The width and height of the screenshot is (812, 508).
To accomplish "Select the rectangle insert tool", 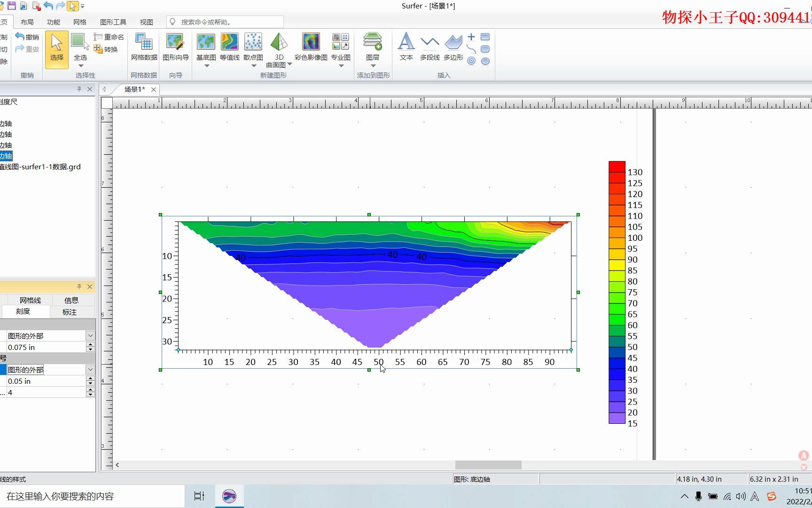I will [485, 37].
